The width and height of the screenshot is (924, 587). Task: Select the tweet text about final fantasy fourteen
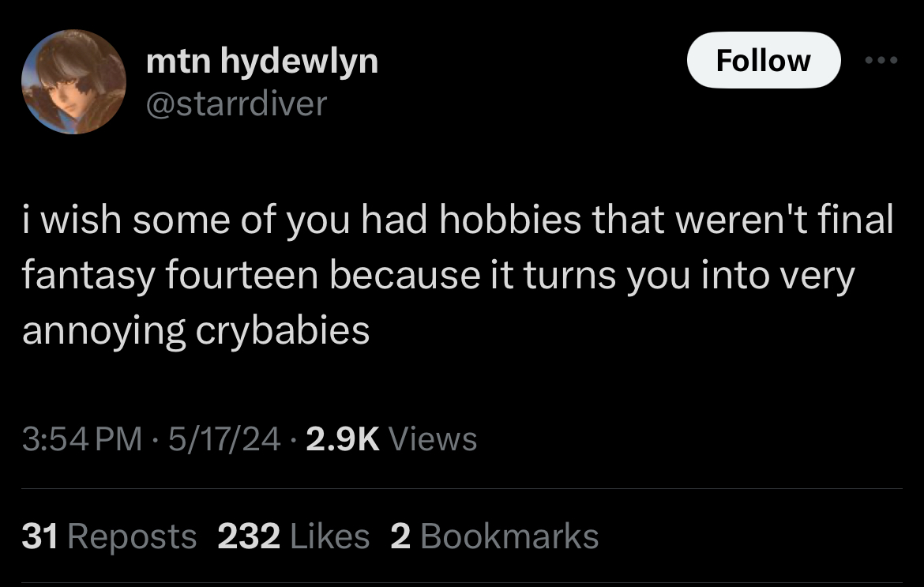coord(458,275)
